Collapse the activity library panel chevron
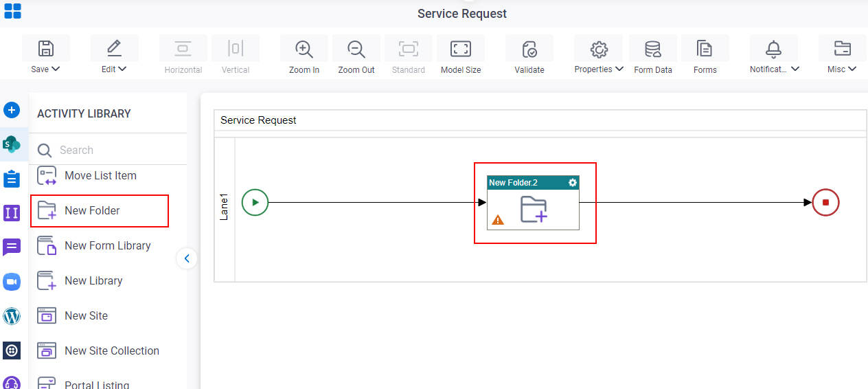Viewport: 868px width, 389px height. 187,258
